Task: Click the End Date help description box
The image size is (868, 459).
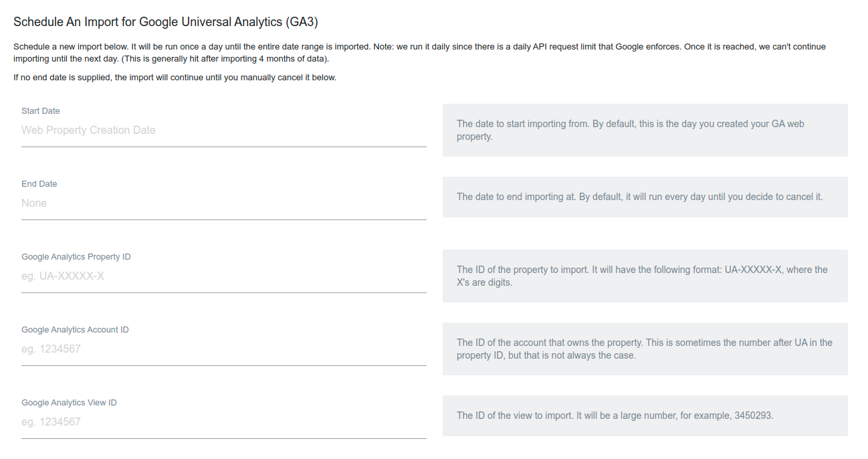Action: [645, 197]
